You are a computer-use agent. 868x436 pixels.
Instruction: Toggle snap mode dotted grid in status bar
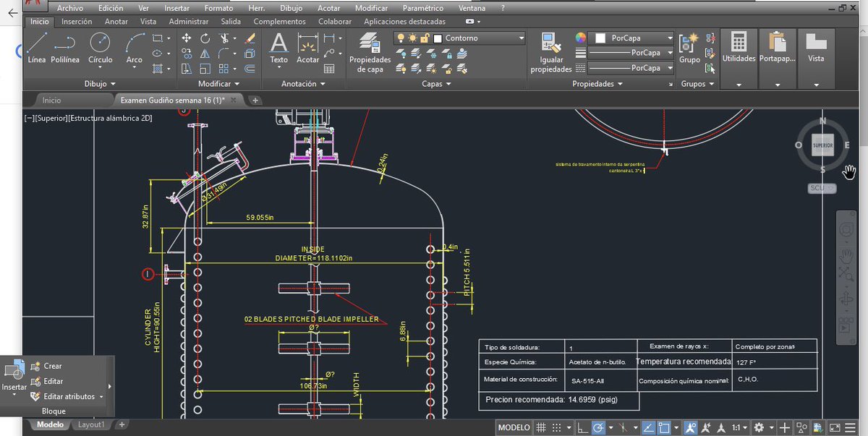[x=558, y=427]
